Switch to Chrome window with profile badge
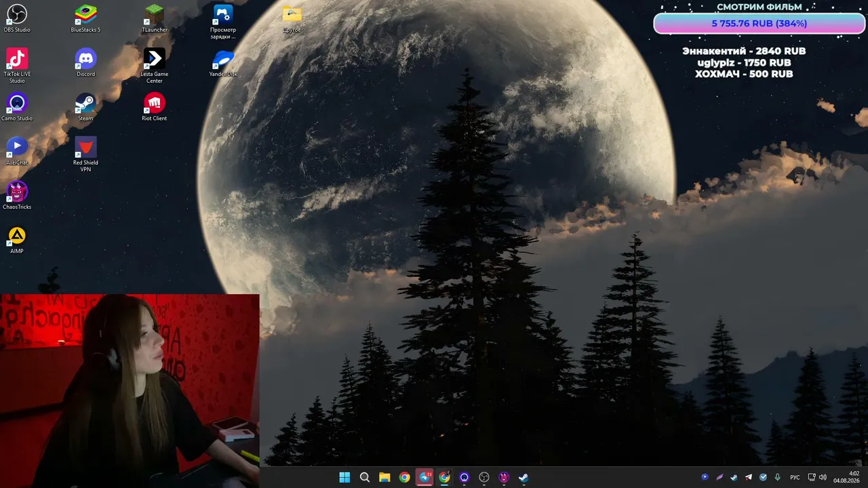Screen dimensions: 868x488 (444, 477)
